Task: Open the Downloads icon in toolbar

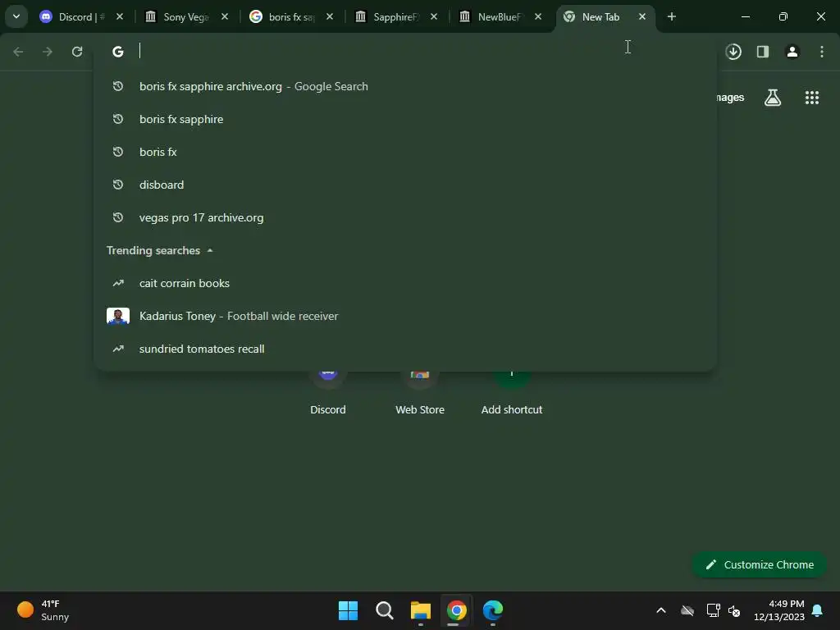Action: (733, 52)
